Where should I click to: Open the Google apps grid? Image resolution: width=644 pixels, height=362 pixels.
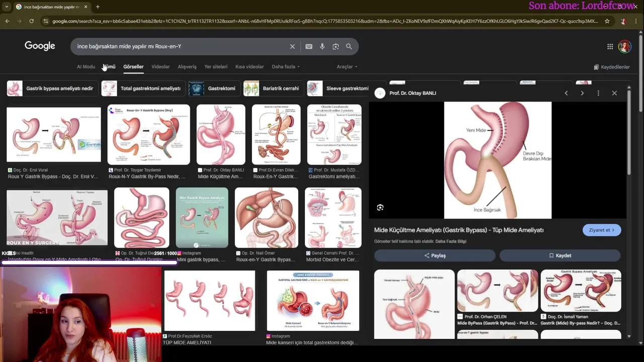[x=610, y=46]
